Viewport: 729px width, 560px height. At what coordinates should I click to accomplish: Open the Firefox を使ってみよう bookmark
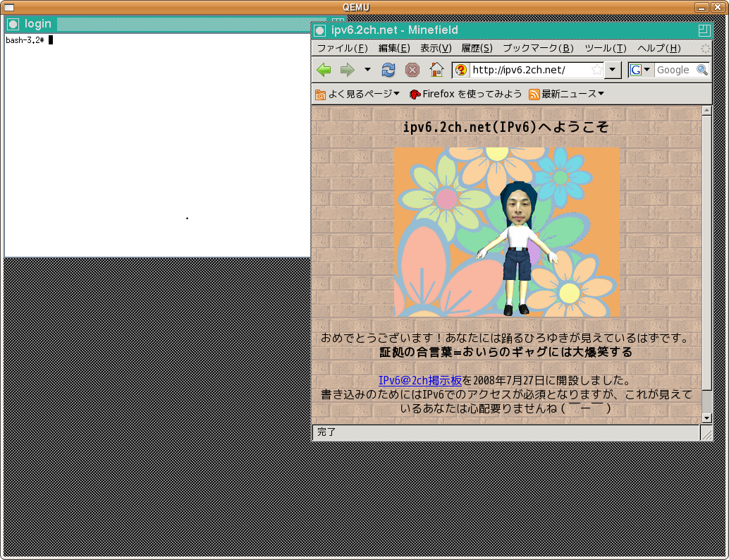pyautogui.click(x=465, y=94)
